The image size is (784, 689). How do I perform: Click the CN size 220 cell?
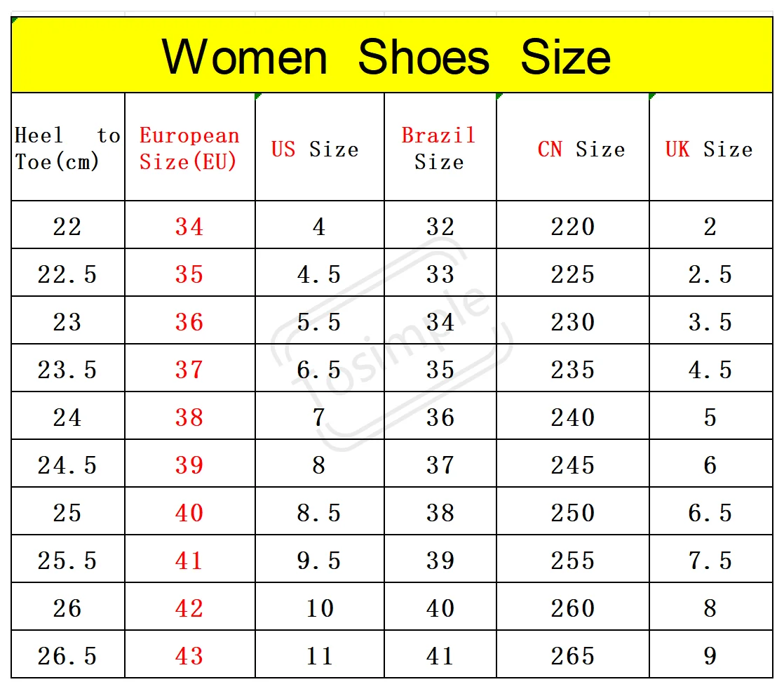pos(572,226)
